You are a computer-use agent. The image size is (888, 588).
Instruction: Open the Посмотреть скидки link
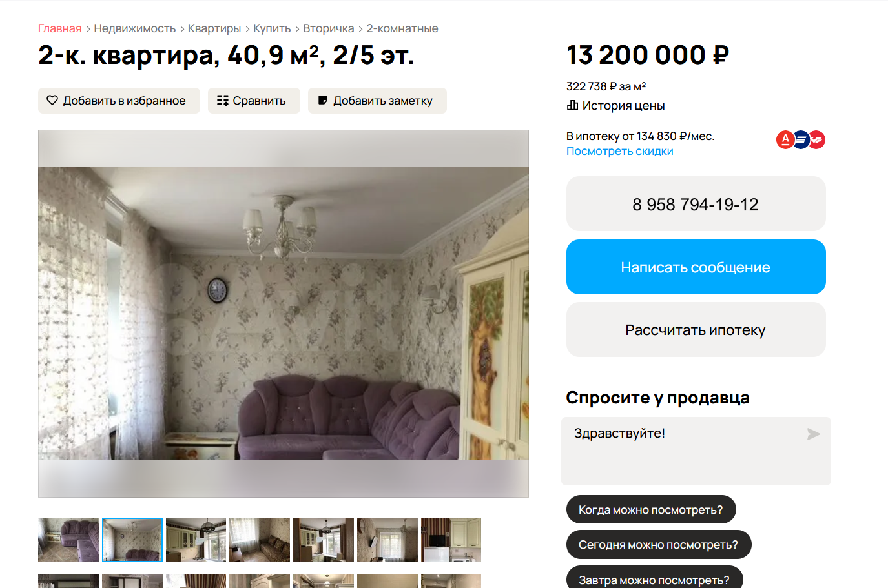(x=620, y=151)
